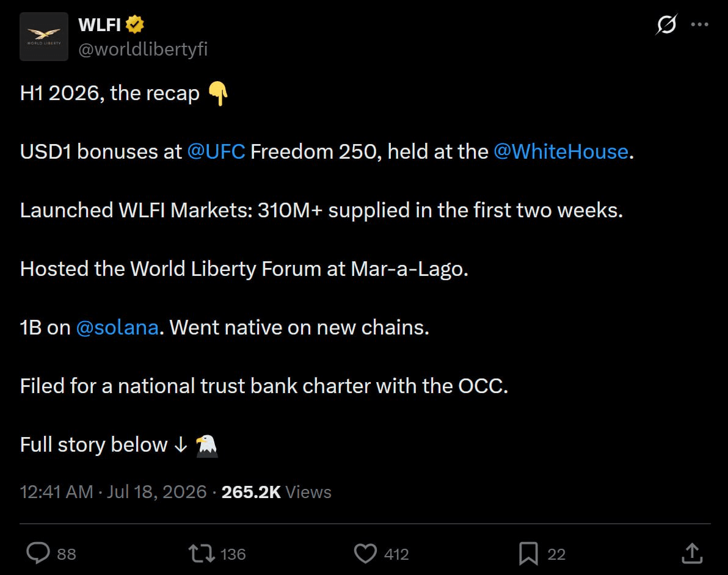Image resolution: width=728 pixels, height=575 pixels.
Task: Click the eagle emoji in the post
Action: click(x=206, y=446)
